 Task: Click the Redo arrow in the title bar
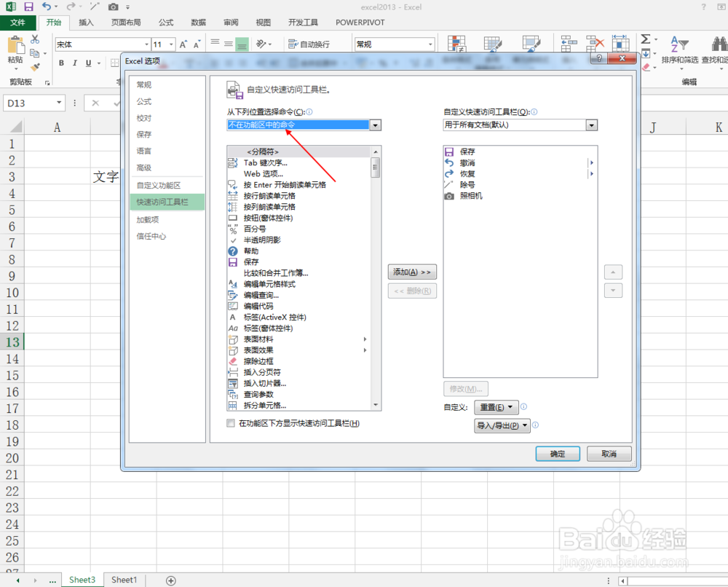tap(71, 7)
